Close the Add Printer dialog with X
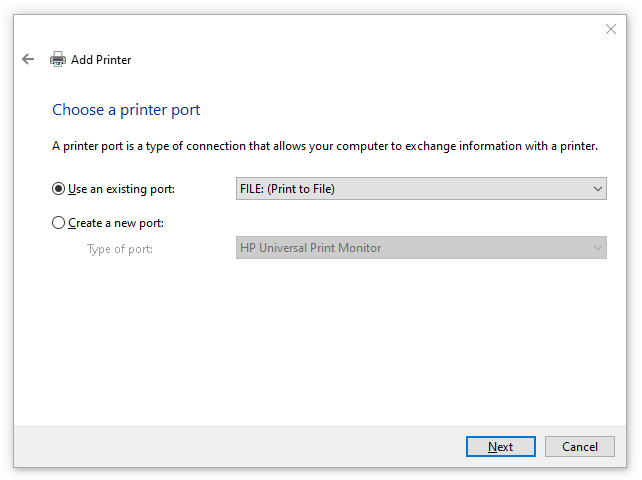Screen dimensions: 642x480 pos(610,29)
